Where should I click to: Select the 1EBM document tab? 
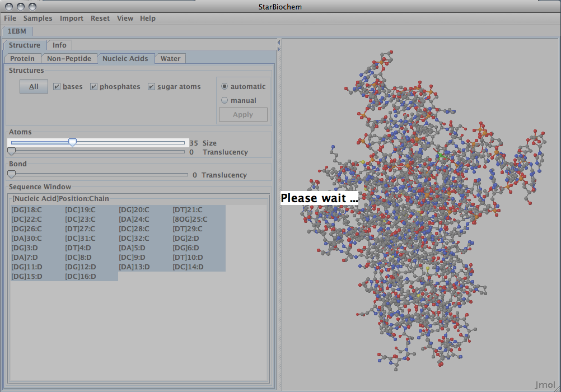click(x=17, y=31)
